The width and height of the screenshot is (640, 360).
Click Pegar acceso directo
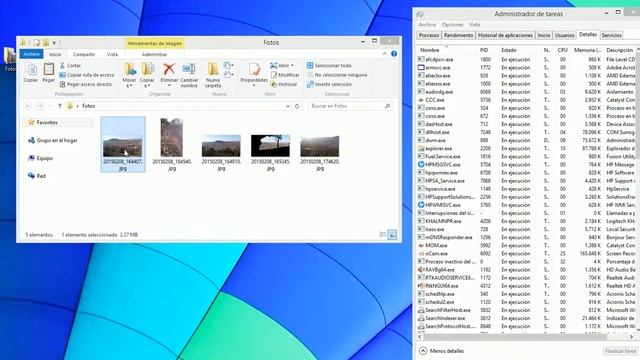pos(86,84)
